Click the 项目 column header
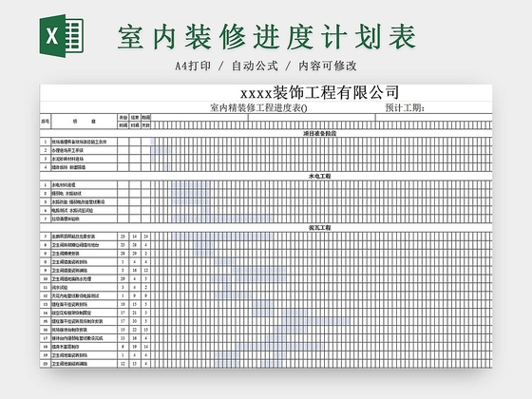Image resolution: width=532 pixels, height=399 pixels. click(84, 122)
